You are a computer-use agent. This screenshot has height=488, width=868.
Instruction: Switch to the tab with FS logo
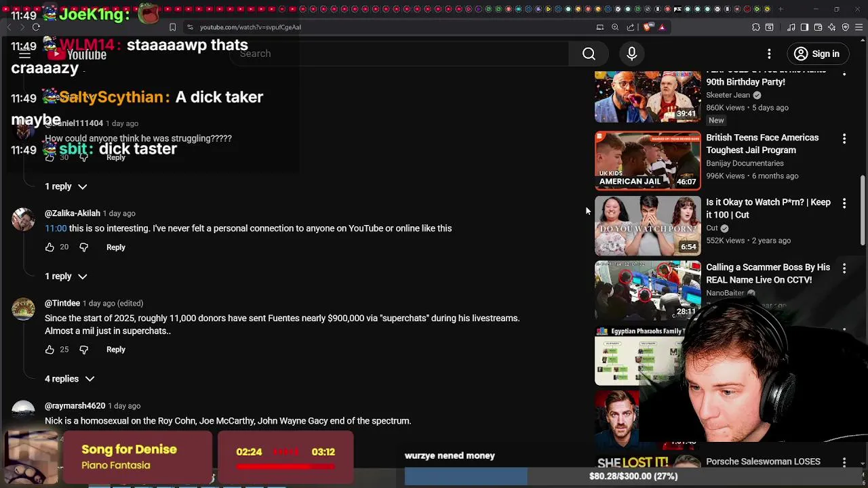(677, 9)
